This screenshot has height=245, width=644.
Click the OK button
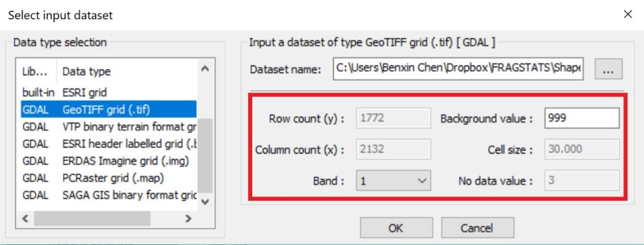pos(395,228)
